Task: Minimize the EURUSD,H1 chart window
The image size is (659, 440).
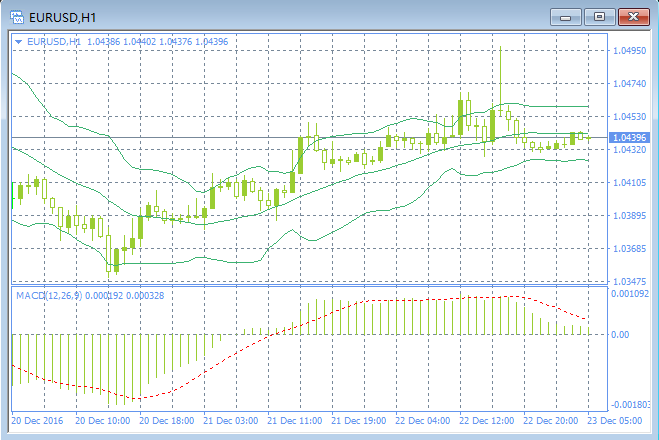Action: pos(566,17)
